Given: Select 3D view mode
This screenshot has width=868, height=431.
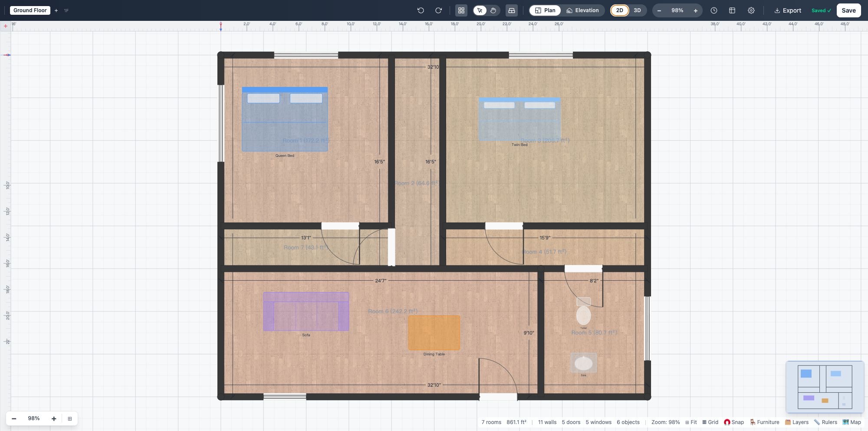Looking at the screenshot, I should coord(637,10).
